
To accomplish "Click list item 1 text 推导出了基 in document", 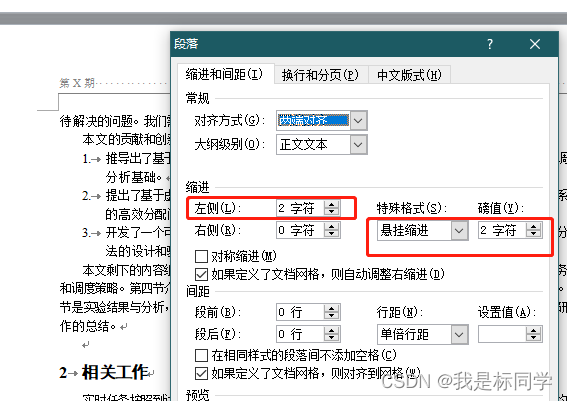I will coord(138,158).
